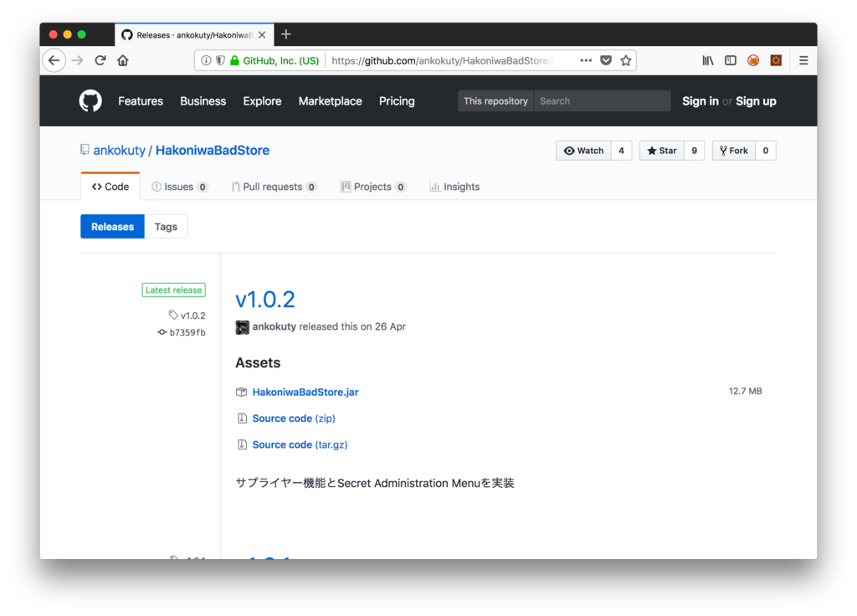
Task: Select the Tags button
Action: [x=167, y=227]
